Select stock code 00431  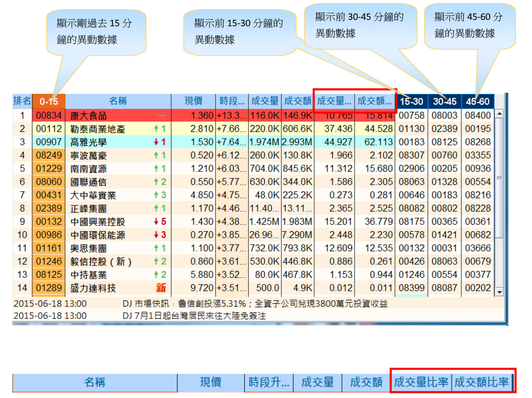pyautogui.click(x=49, y=195)
